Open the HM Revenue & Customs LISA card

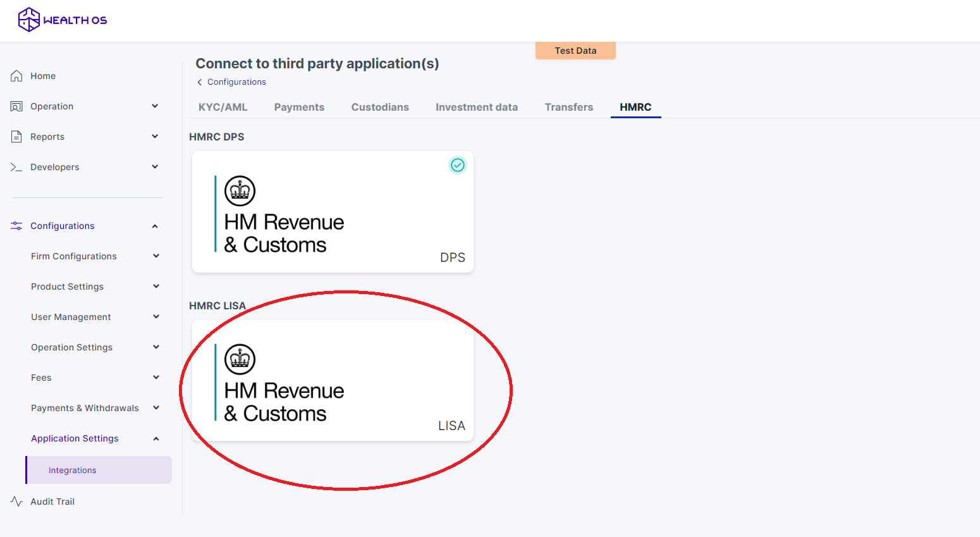[333, 381]
